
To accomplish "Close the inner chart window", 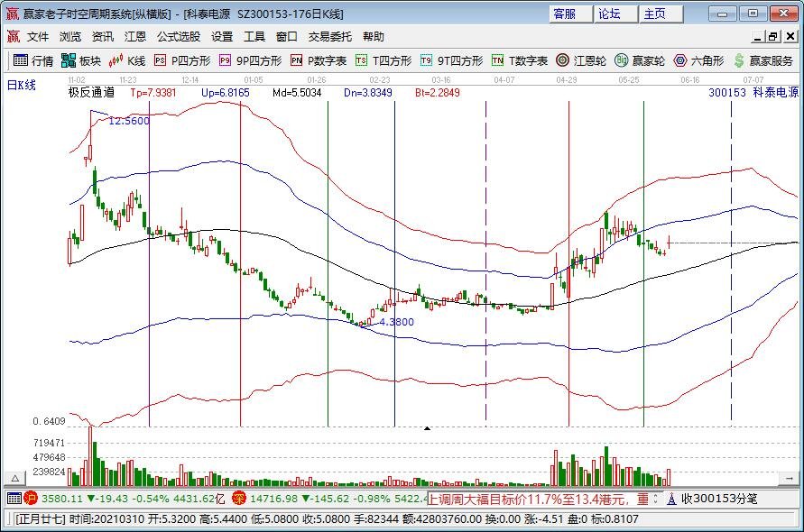I will click(790, 36).
